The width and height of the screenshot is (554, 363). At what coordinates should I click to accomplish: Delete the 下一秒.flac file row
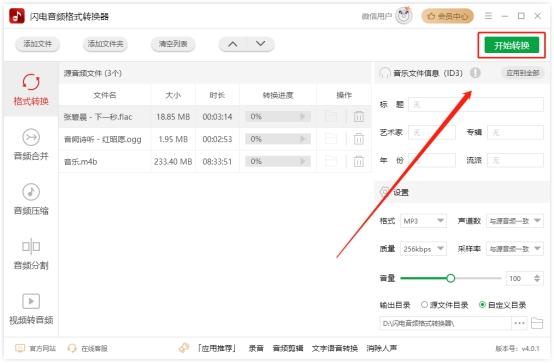[x=359, y=116]
